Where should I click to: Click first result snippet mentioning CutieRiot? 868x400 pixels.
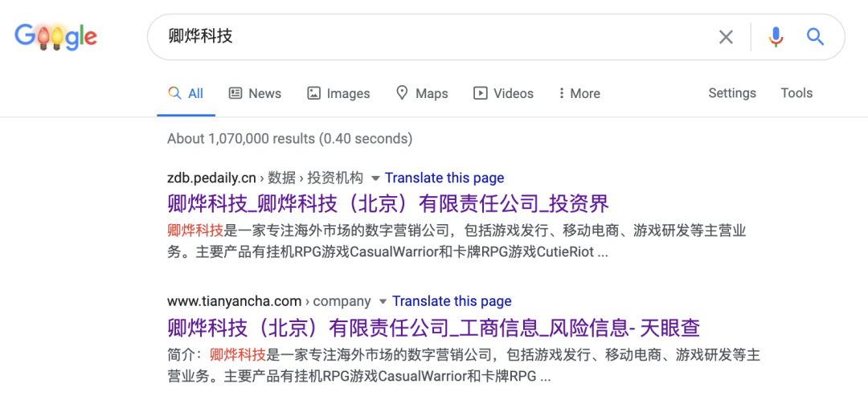457,241
